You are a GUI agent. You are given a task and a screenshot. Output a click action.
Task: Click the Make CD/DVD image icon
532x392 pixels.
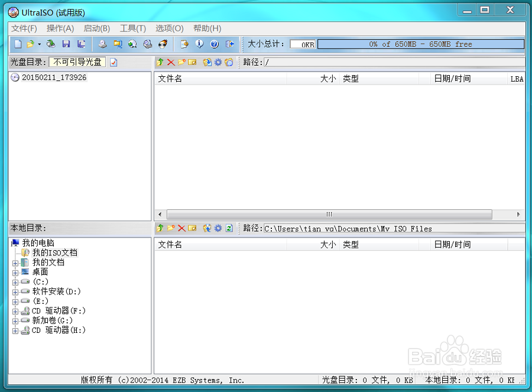(x=102, y=44)
